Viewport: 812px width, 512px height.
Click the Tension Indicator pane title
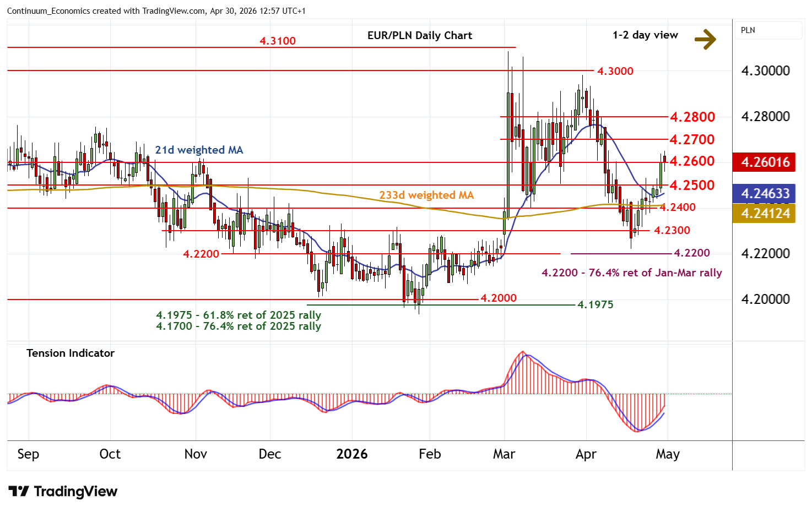coord(71,353)
